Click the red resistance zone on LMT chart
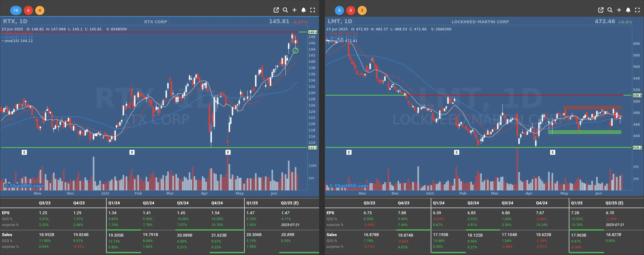This screenshot has height=255, width=644. 592,108
